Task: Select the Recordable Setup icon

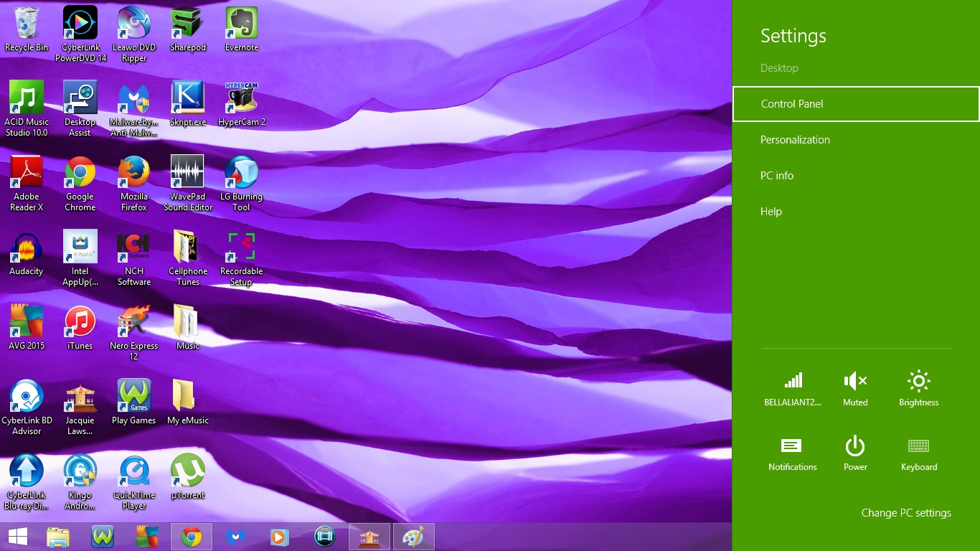Action: point(242,258)
